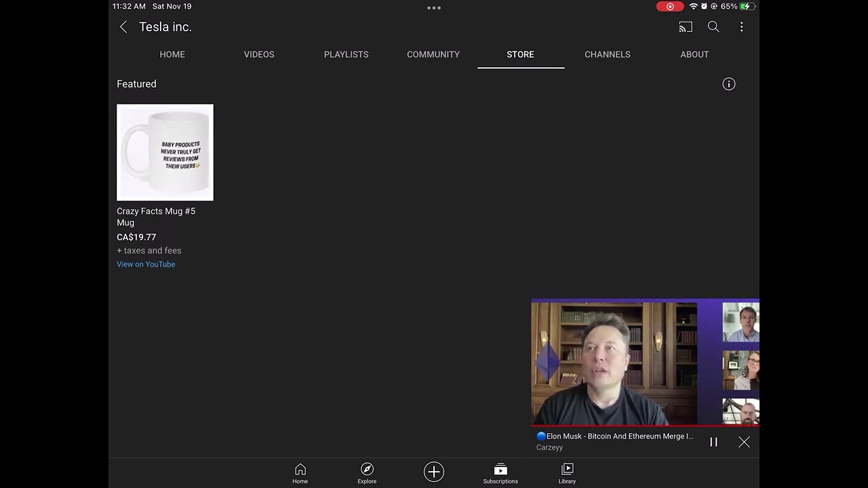Switch to the HOME tab
This screenshot has height=488, width=868.
172,54
